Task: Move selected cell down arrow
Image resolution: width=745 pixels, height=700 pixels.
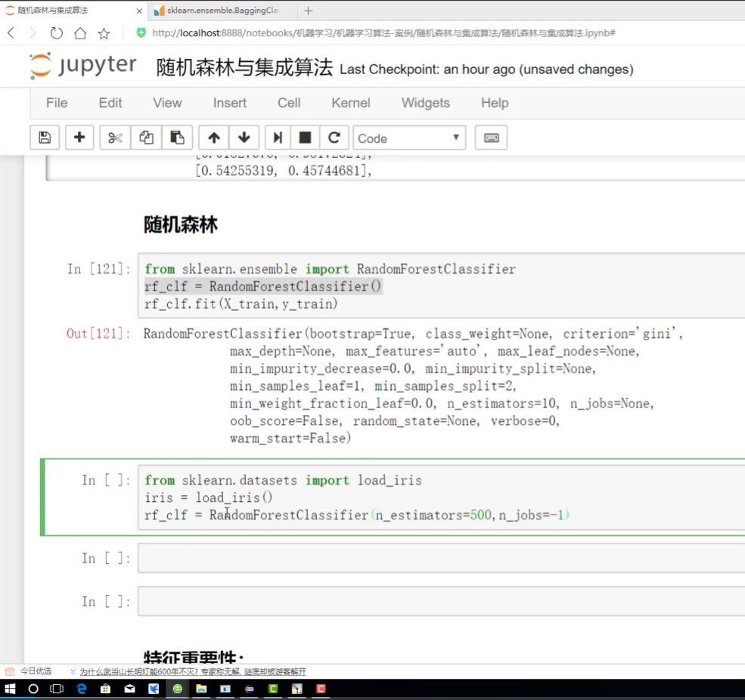Action: coord(244,138)
